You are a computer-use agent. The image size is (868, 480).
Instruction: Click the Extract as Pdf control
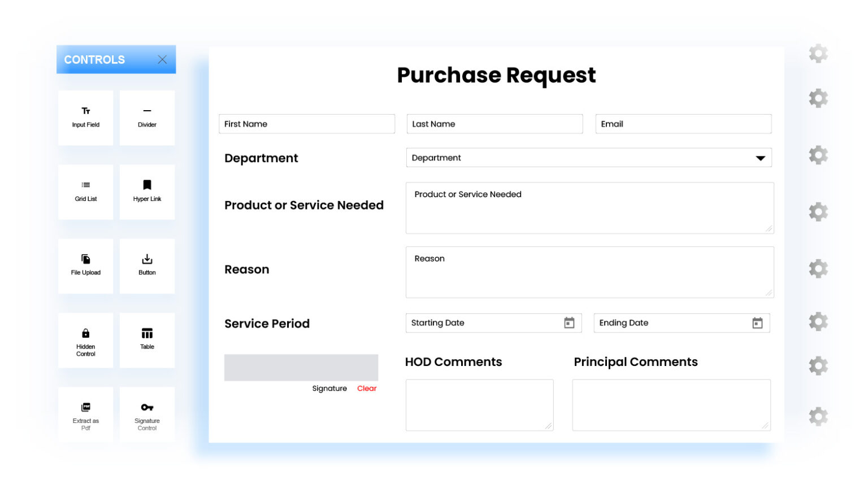tap(85, 414)
